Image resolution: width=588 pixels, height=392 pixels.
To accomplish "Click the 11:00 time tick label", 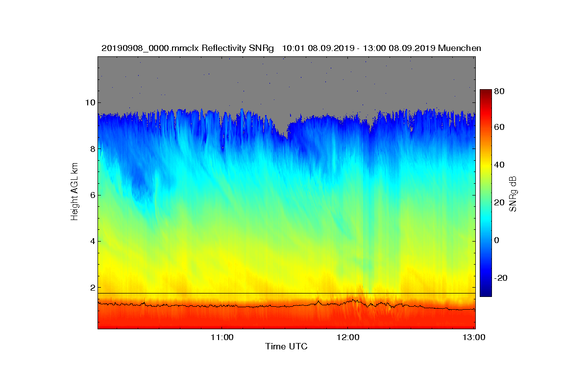I will 221,337.
